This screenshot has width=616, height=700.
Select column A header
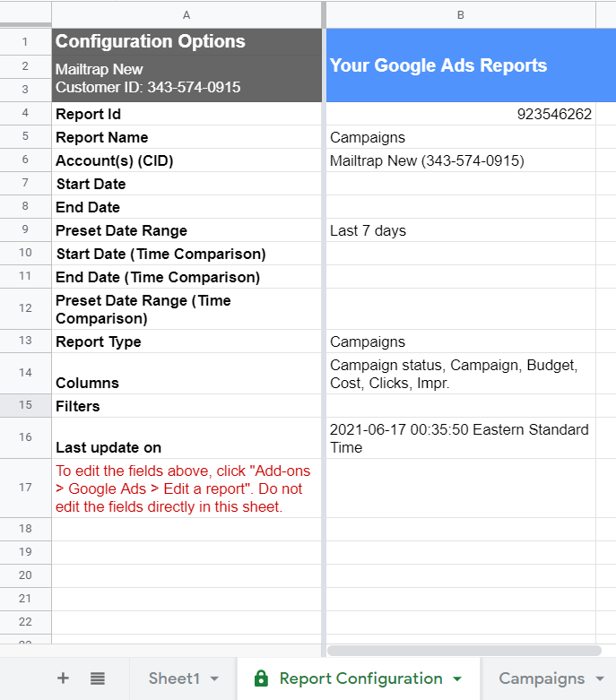[187, 14]
